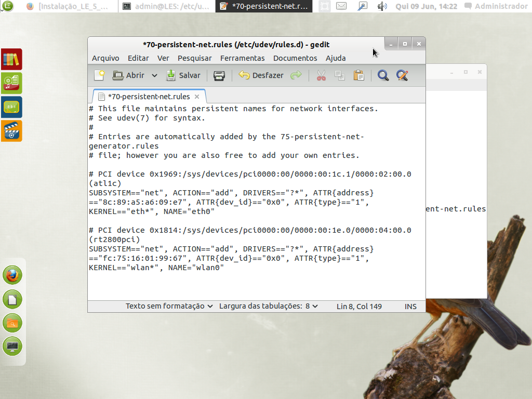Click the gedit 70-persistent-net taskbar button
This screenshot has width=532, height=399.
tap(263, 6)
